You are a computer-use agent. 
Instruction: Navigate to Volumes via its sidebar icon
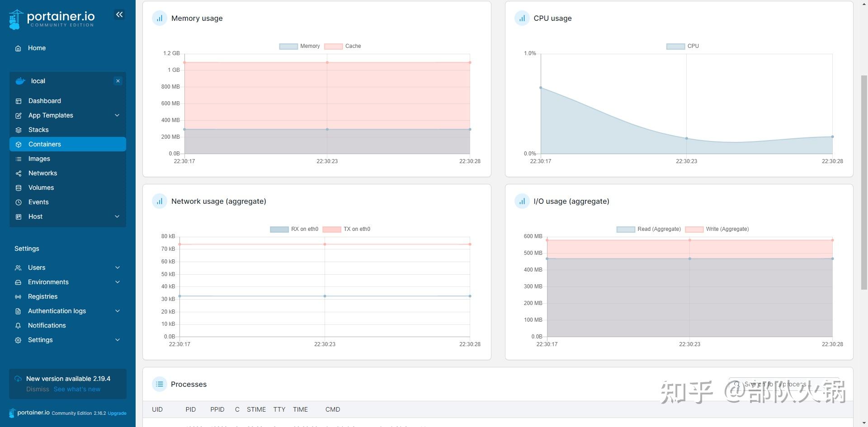(x=18, y=188)
